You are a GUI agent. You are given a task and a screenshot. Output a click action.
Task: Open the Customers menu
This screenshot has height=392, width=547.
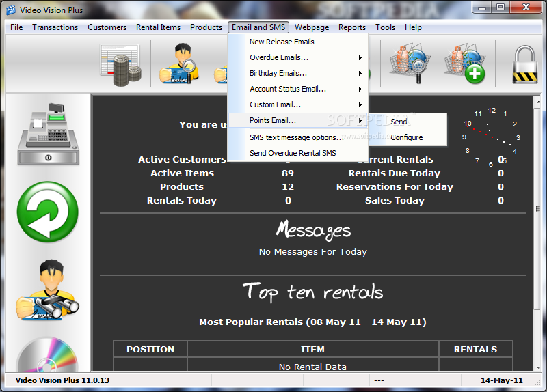point(107,27)
